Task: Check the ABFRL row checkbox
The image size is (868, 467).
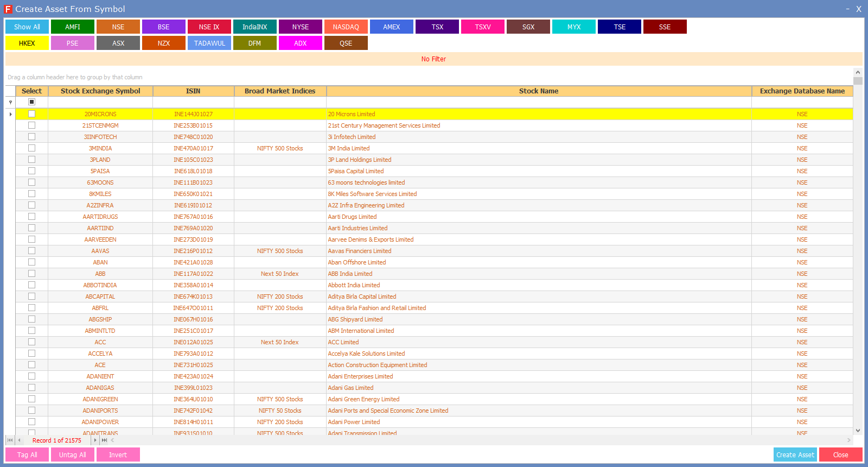Action: tap(31, 308)
